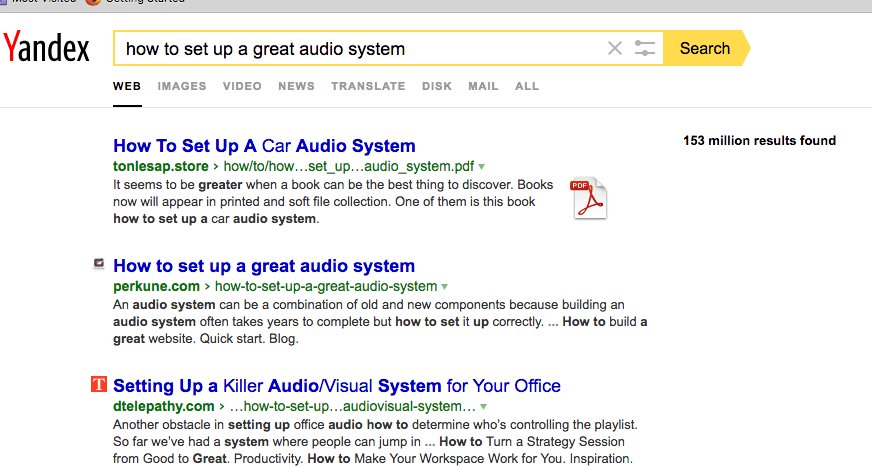
Task: Open the TRANSLATE tab
Action: click(368, 86)
